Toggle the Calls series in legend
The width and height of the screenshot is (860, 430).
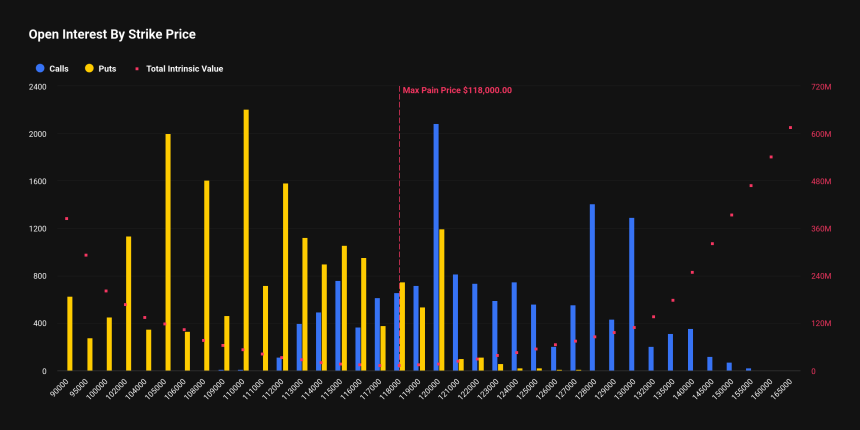click(x=58, y=69)
